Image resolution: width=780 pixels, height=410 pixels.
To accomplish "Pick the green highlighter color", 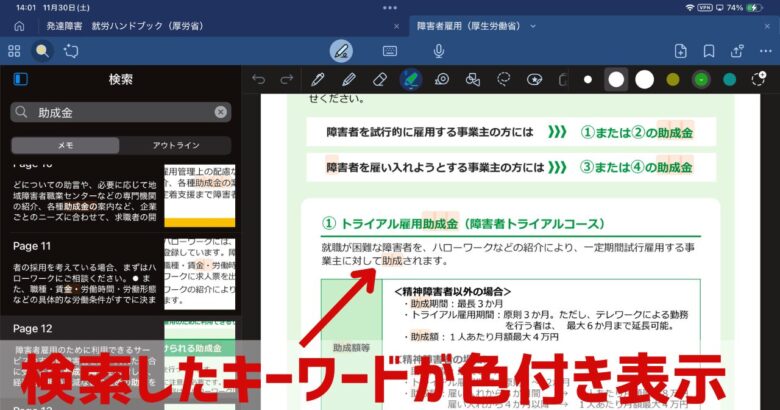I will (x=701, y=80).
